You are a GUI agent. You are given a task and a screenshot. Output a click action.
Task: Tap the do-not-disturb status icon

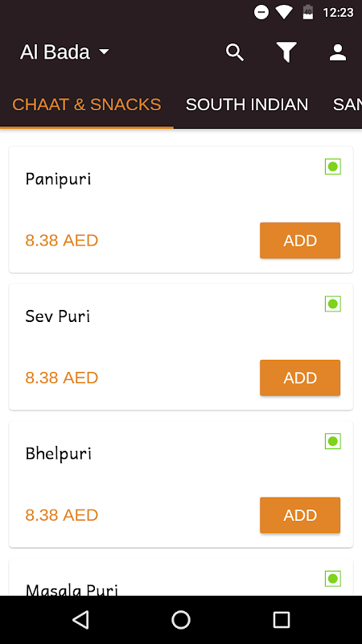[x=261, y=12]
